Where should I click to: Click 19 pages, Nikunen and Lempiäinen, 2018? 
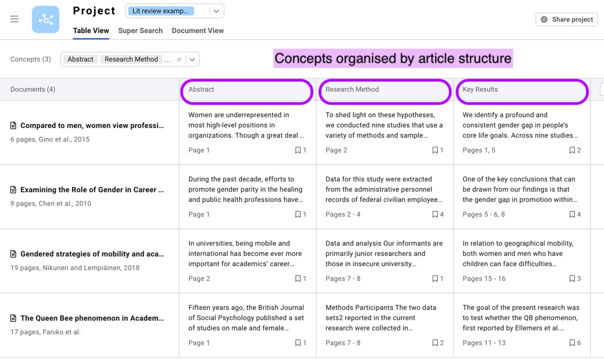(75, 268)
